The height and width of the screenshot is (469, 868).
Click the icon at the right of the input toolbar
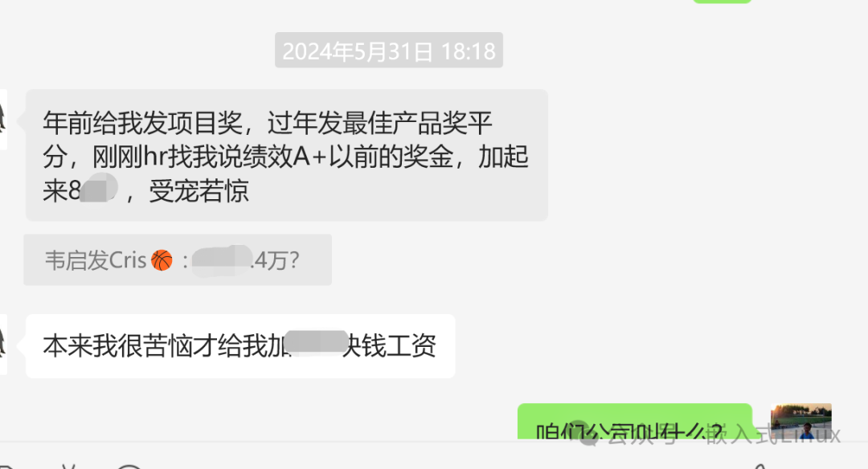click(759, 467)
